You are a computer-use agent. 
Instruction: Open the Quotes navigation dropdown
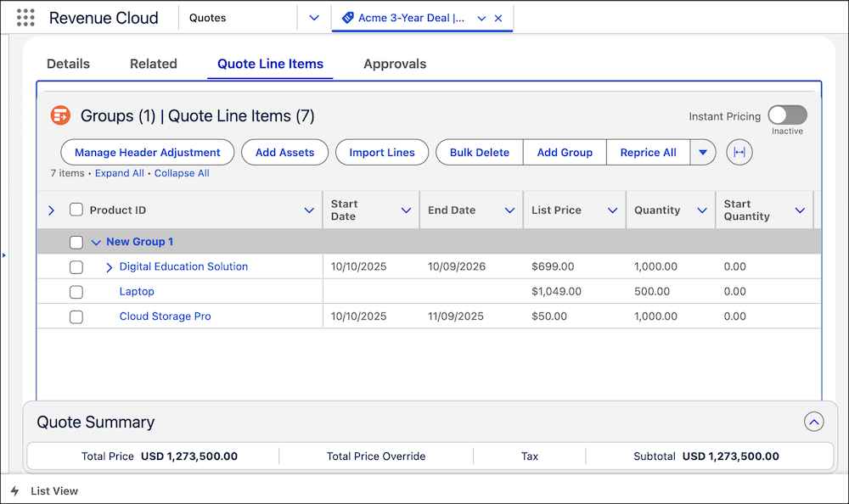point(314,18)
